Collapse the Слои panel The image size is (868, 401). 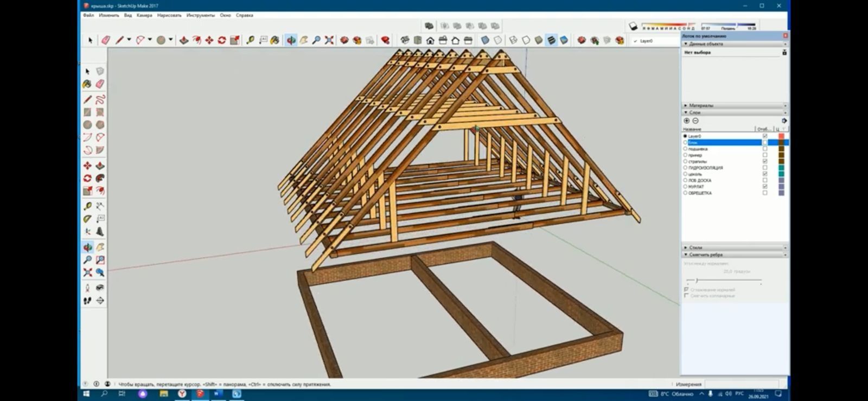pyautogui.click(x=695, y=112)
